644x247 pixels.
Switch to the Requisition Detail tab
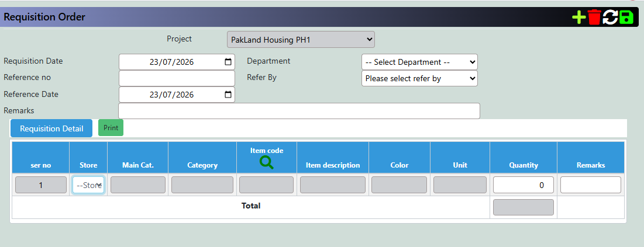pyautogui.click(x=51, y=128)
